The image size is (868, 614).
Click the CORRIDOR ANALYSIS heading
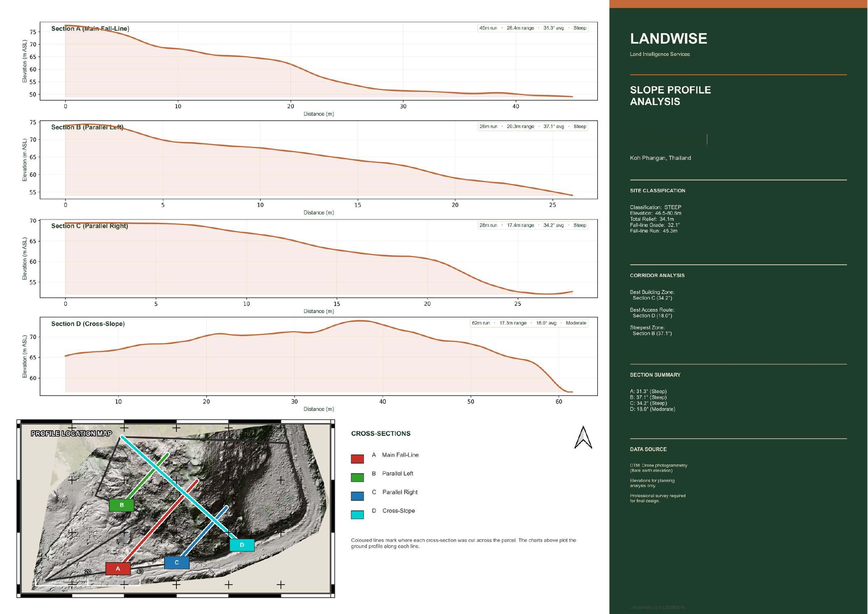(x=657, y=275)
